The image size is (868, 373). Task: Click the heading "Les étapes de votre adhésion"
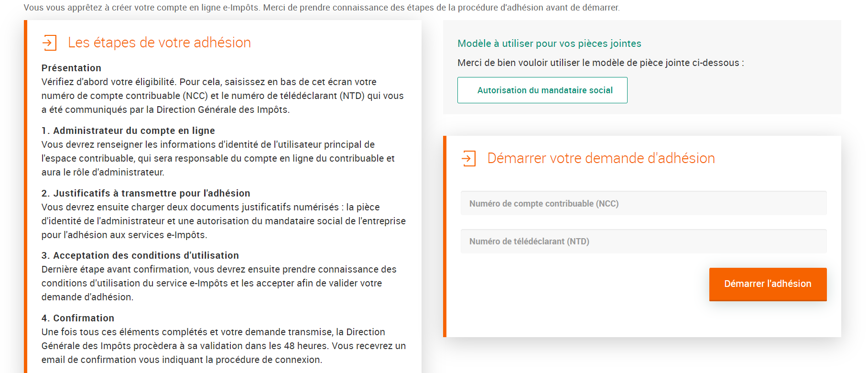[159, 43]
